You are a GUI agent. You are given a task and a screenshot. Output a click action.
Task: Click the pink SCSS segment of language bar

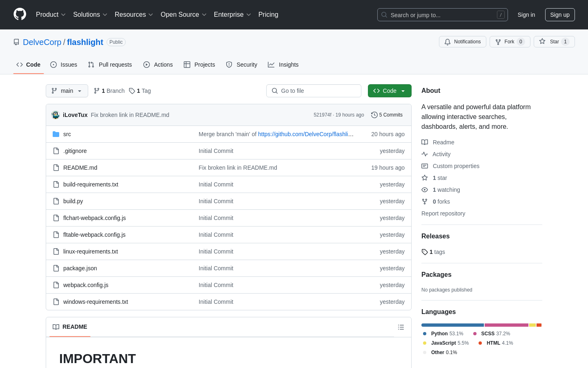coord(506,325)
